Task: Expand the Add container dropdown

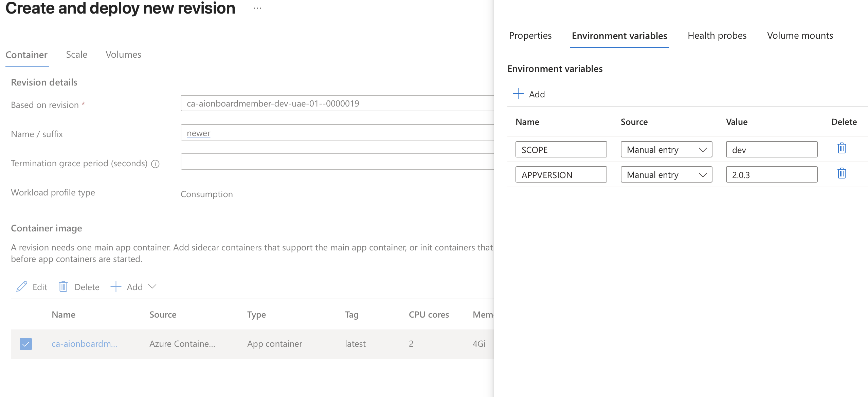Action: (x=133, y=287)
